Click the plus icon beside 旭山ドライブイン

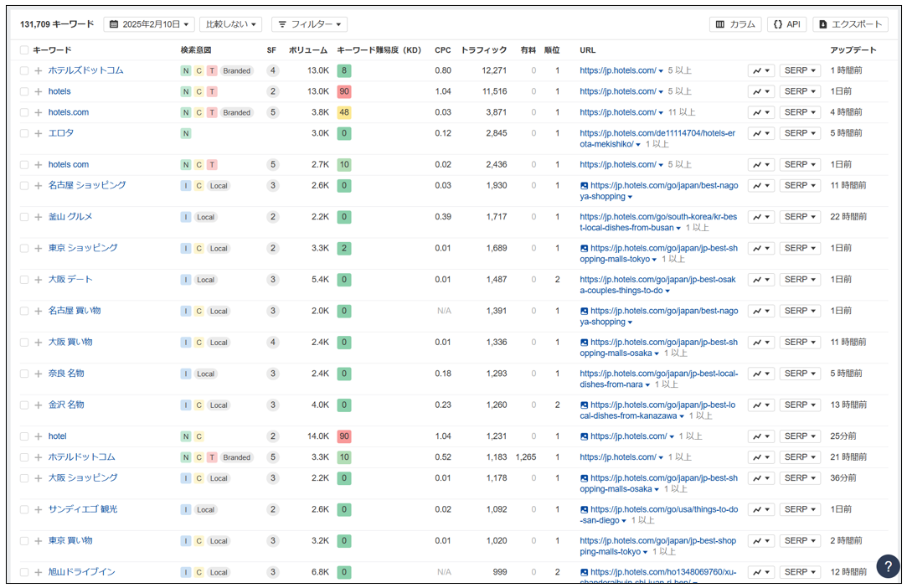click(x=39, y=572)
